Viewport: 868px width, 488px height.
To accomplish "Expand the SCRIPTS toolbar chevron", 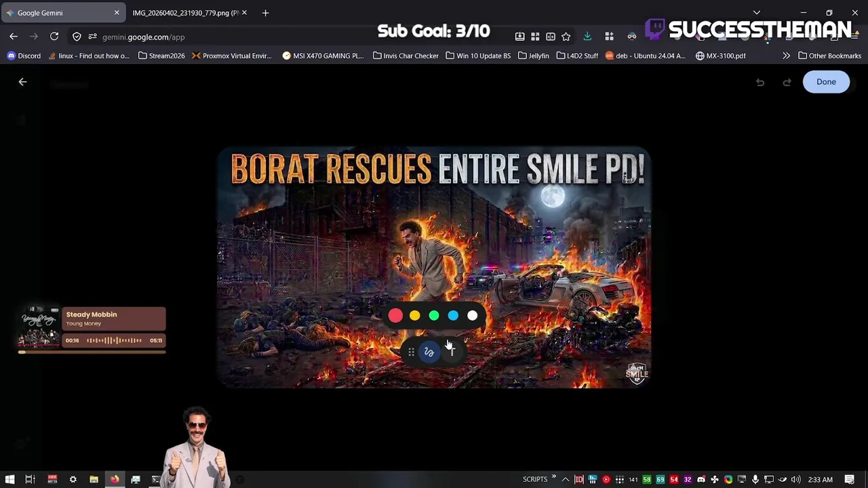I will click(x=553, y=476).
